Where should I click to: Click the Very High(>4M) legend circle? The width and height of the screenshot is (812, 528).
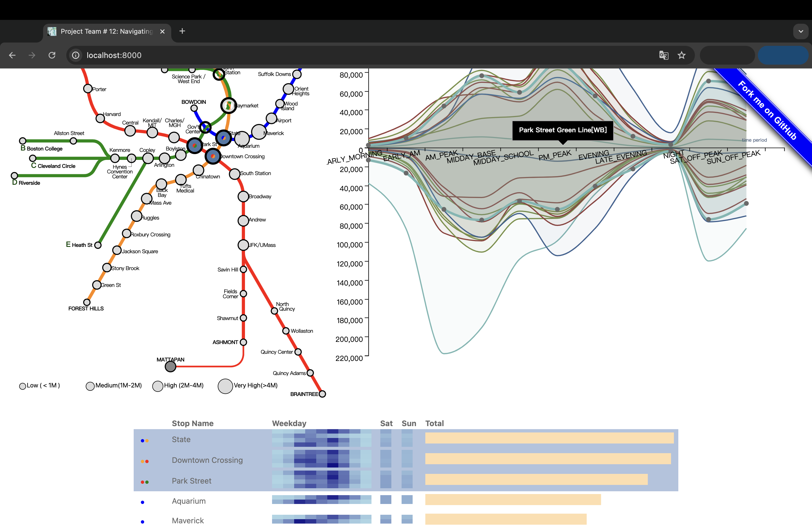(225, 386)
